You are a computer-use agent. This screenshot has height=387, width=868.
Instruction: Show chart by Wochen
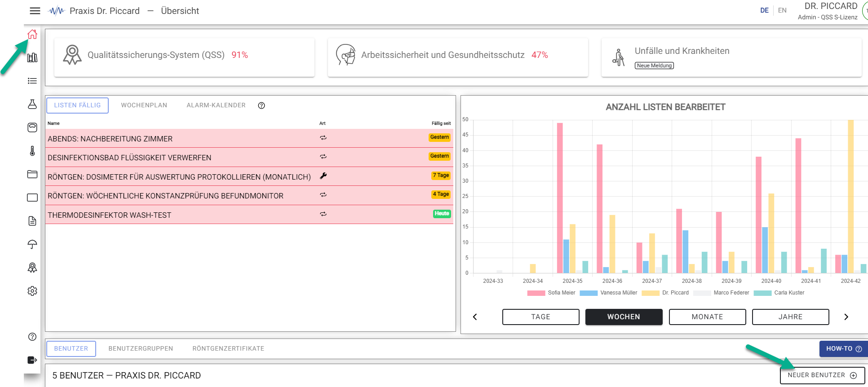[x=624, y=317]
